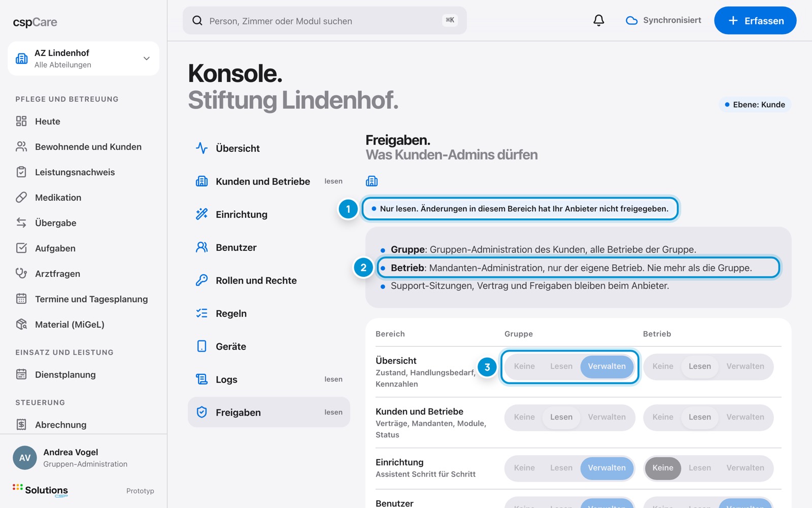This screenshot has height=508, width=812.
Task: Click the Ebene: Kunde level badge
Action: click(x=755, y=105)
